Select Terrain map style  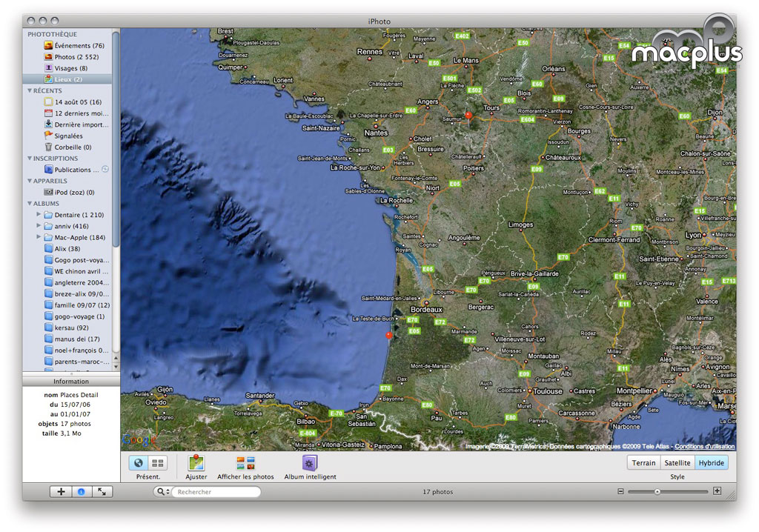point(643,463)
